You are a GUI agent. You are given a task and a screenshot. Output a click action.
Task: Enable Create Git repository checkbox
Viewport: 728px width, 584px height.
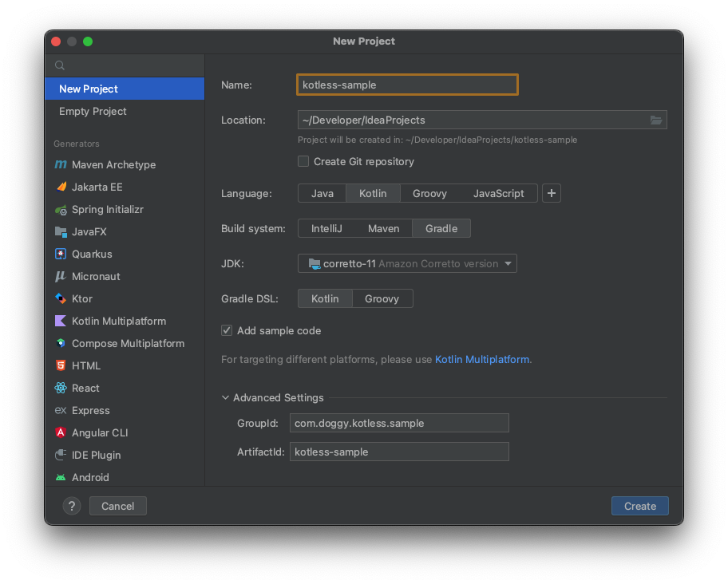pyautogui.click(x=303, y=162)
